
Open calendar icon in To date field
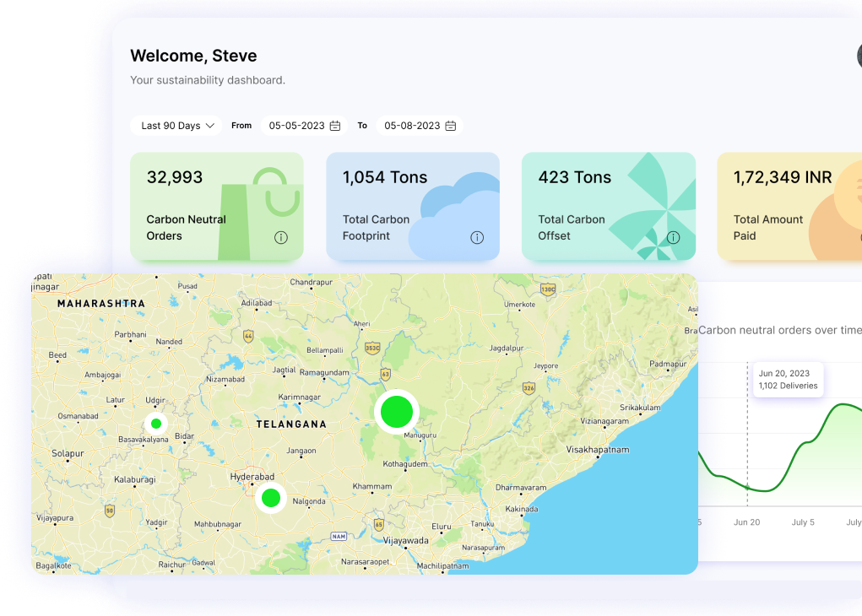tap(451, 126)
